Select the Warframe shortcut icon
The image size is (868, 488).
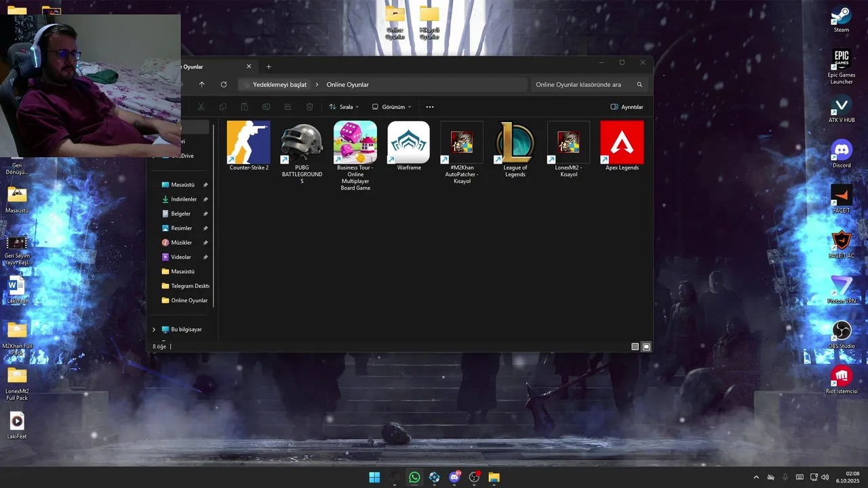[408, 142]
